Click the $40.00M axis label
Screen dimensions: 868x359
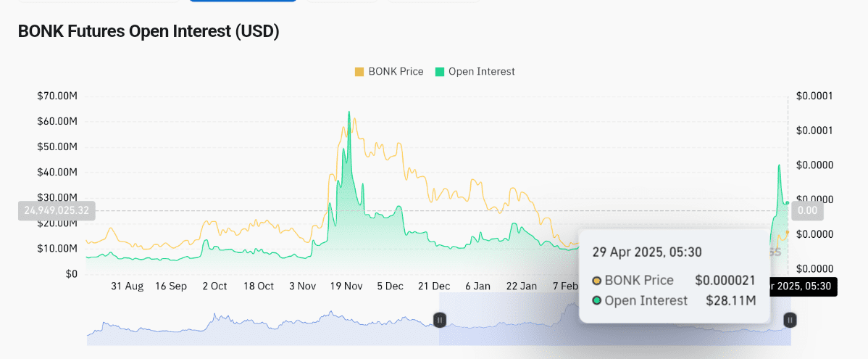(57, 173)
